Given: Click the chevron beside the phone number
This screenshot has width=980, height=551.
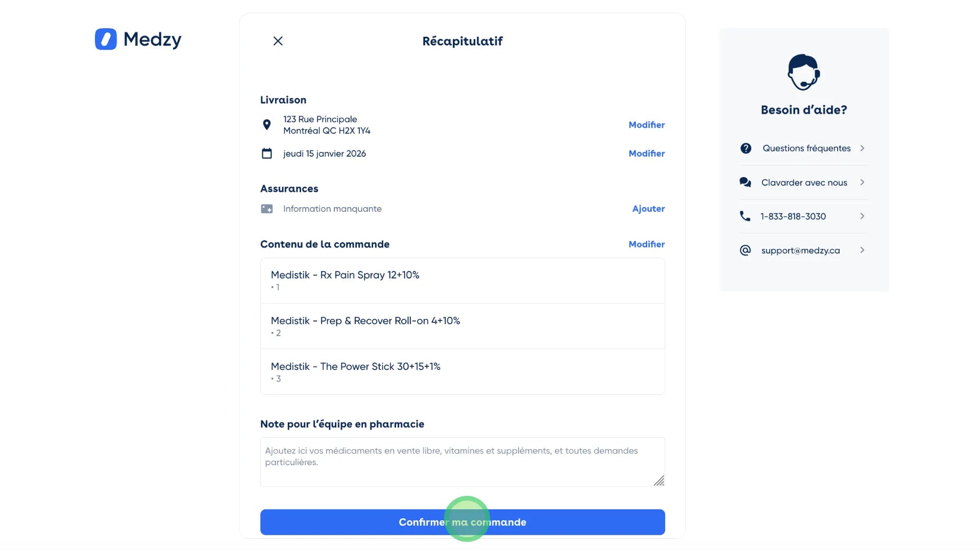Looking at the screenshot, I should [862, 216].
